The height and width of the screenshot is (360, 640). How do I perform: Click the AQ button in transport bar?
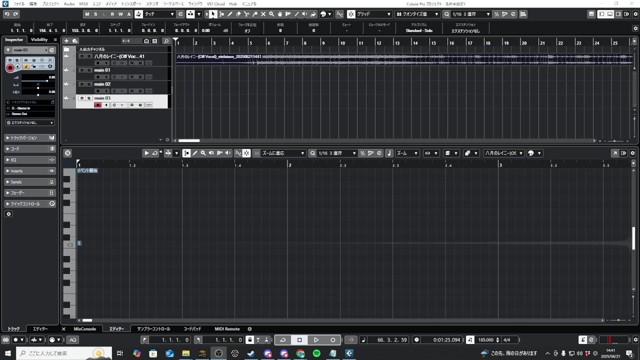(72, 340)
